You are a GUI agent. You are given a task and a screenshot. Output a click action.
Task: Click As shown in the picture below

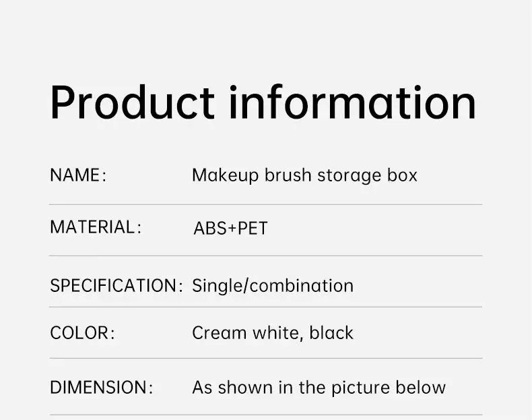coord(319,388)
